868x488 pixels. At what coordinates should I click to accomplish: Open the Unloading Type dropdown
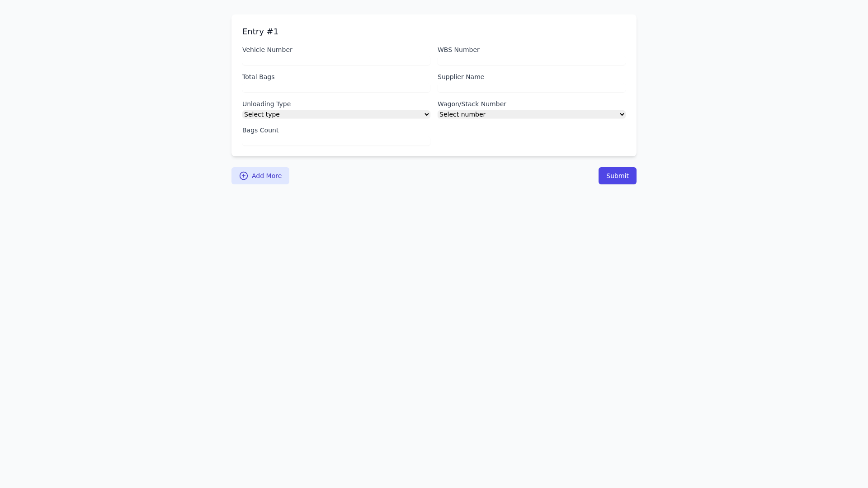click(x=336, y=114)
